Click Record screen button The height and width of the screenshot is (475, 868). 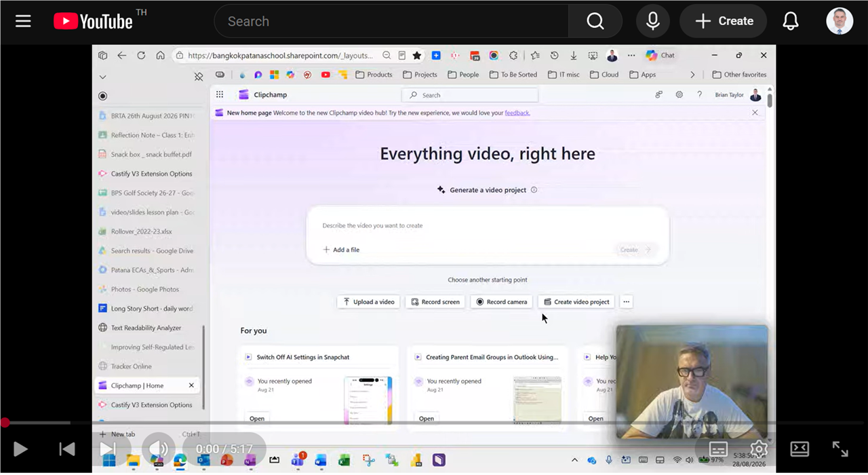435,302
